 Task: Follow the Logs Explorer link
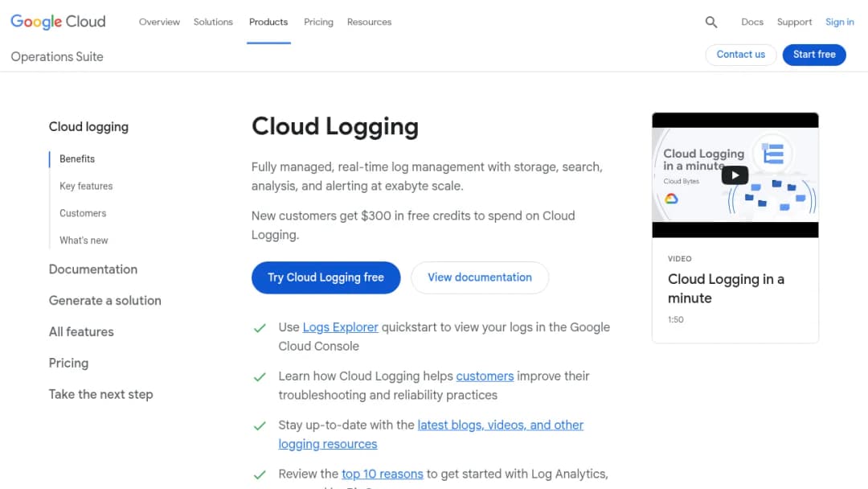coord(341,327)
